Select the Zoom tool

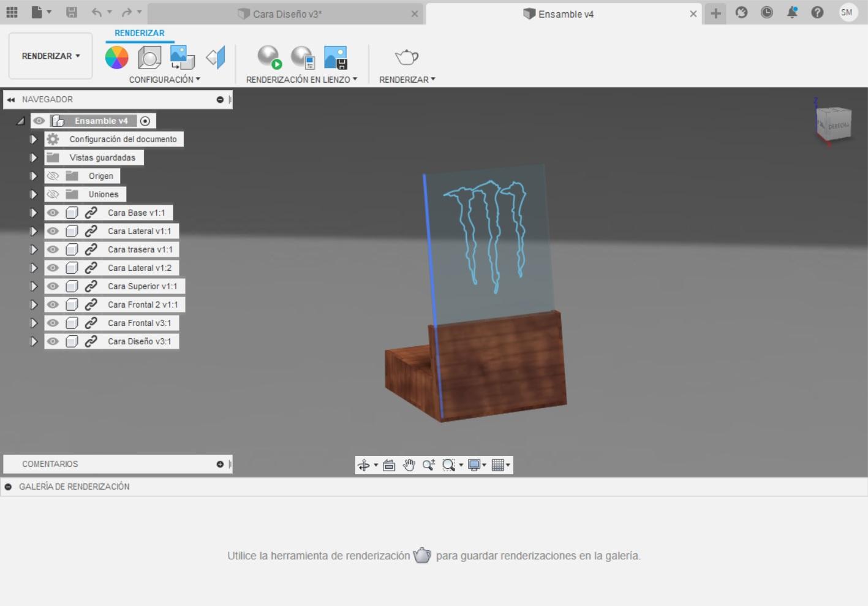pyautogui.click(x=429, y=465)
